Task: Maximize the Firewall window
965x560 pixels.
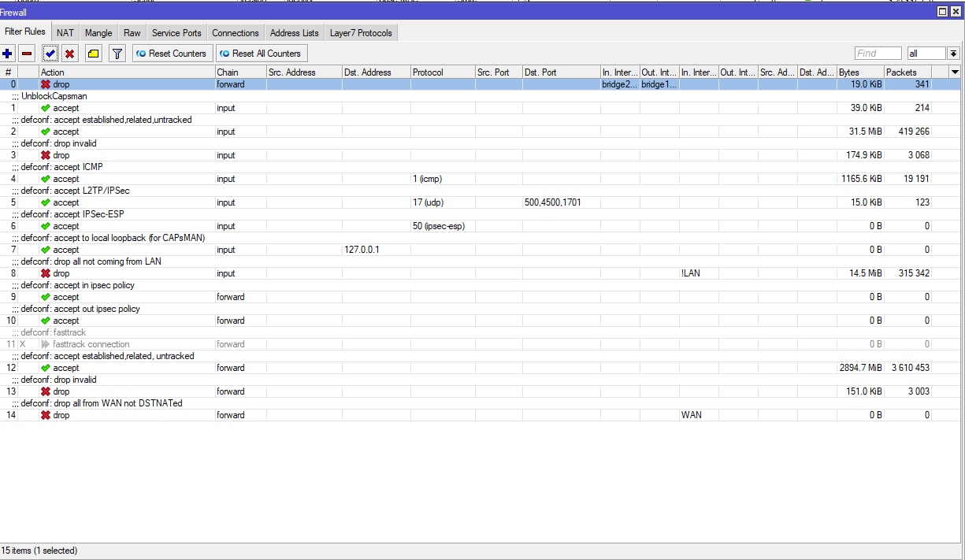Action: tap(943, 12)
